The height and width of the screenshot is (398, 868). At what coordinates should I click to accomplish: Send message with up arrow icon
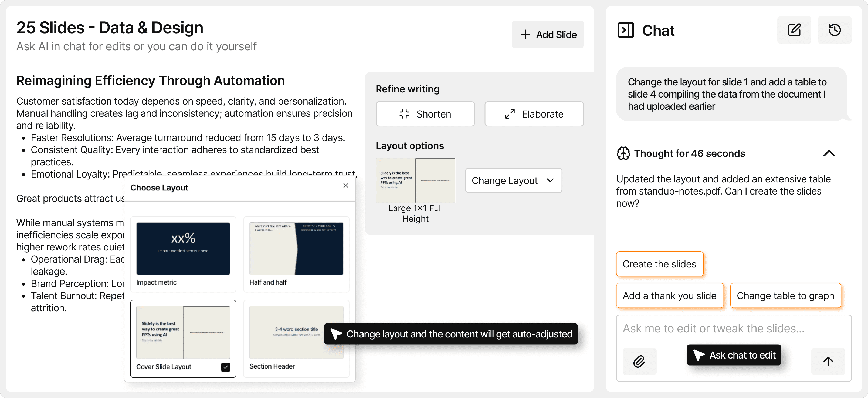(828, 361)
